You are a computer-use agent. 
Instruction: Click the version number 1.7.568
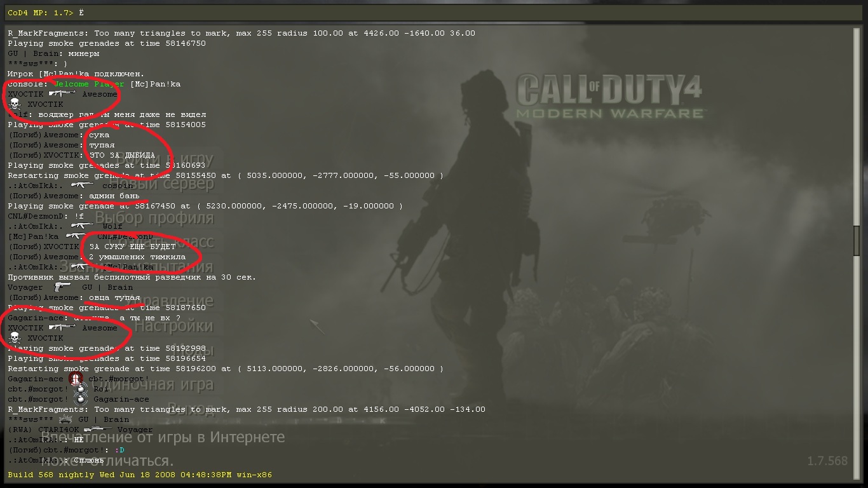click(827, 461)
